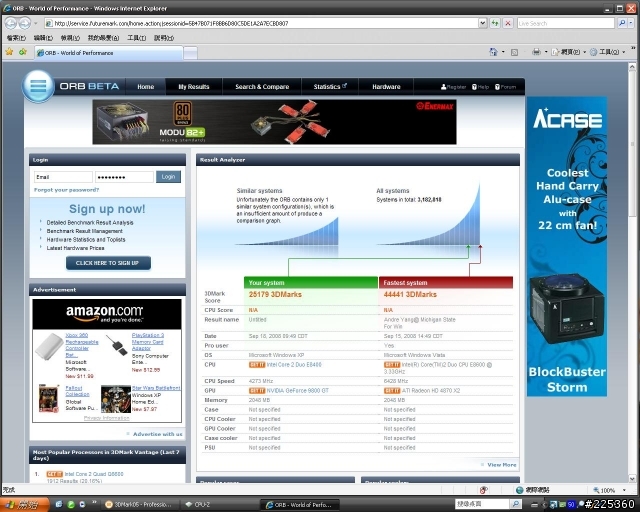Click the browser Forward arrow button
This screenshot has height=512, width=640.
pos(24,23)
